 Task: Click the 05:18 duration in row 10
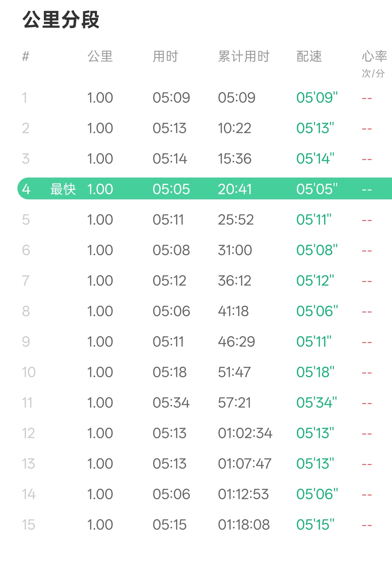(x=170, y=372)
